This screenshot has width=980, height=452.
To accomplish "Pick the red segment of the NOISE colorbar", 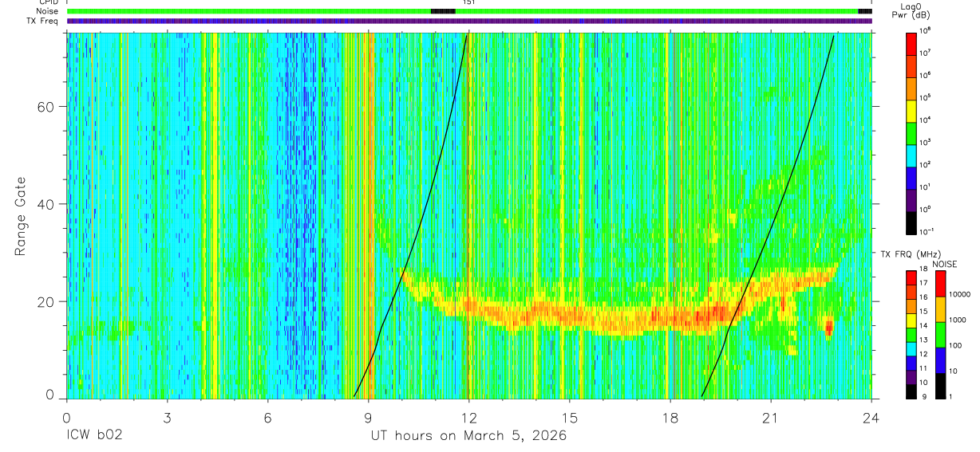I will point(940,284).
